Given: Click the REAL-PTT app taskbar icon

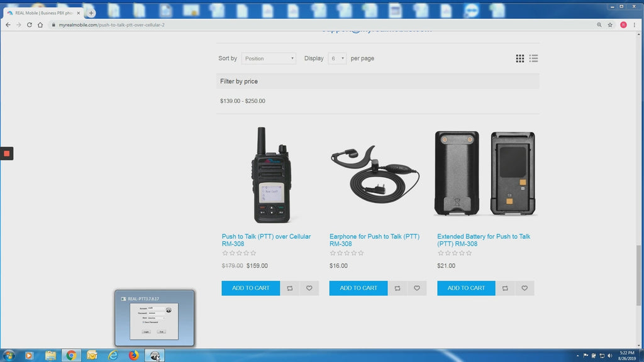Looking at the screenshot, I should [155, 356].
